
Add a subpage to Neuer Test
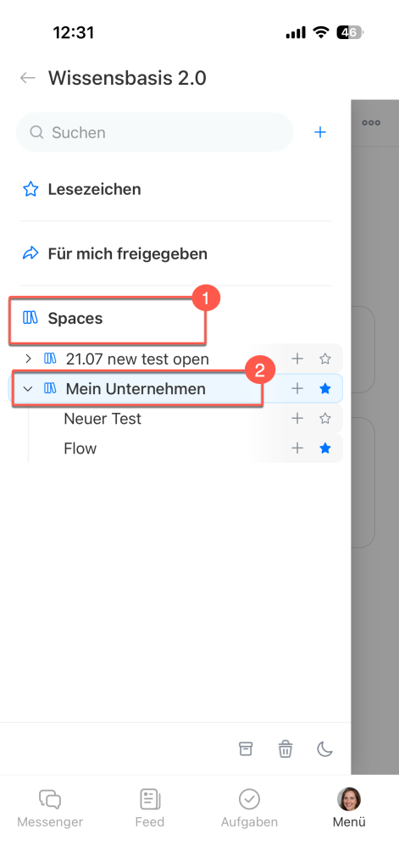coord(297,419)
